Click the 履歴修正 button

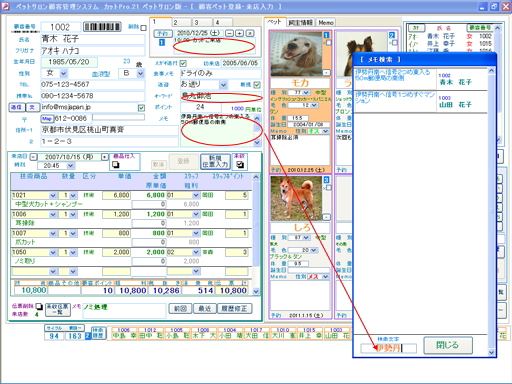pos(234,309)
